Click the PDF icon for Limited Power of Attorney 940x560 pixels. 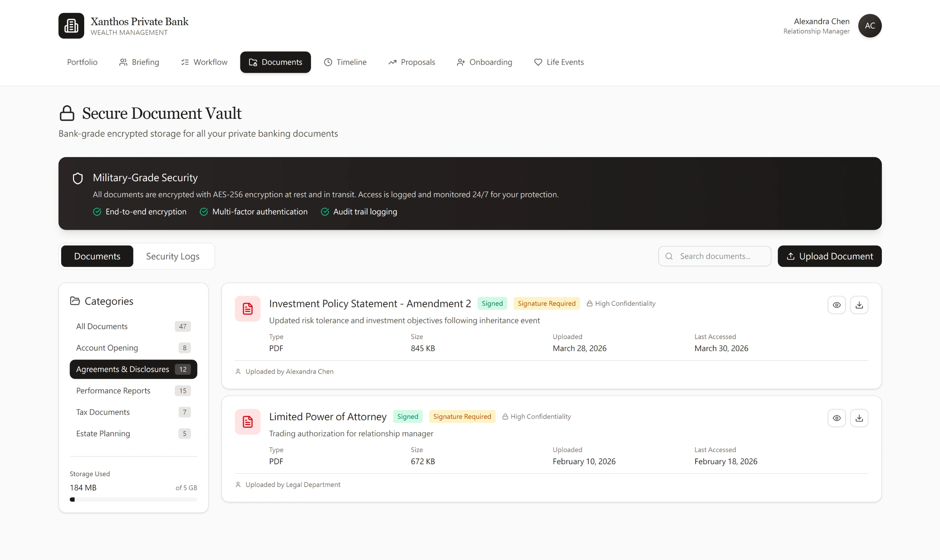coord(247,422)
